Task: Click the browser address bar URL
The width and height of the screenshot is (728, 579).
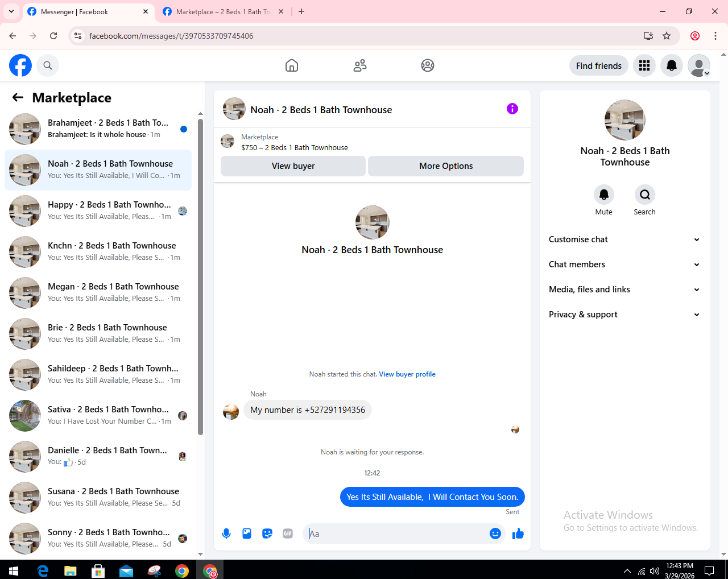Action: 171,36
